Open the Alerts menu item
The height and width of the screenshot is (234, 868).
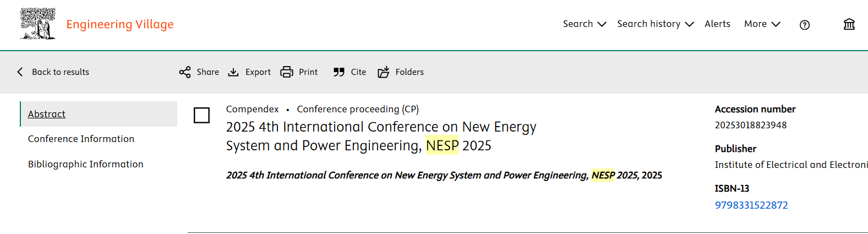(x=717, y=24)
